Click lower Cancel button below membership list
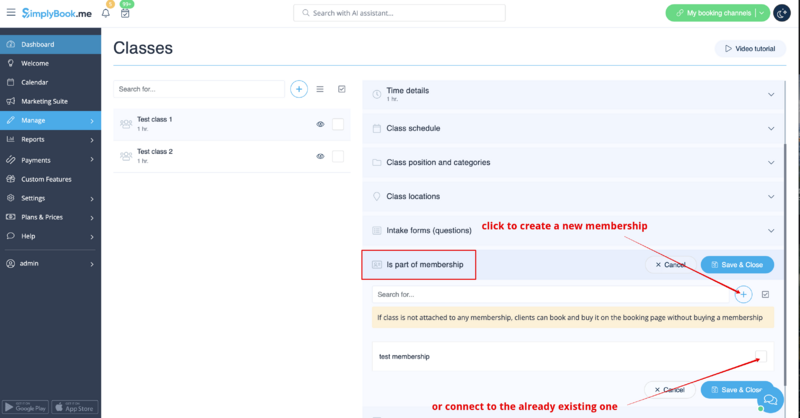800x418 pixels. [x=670, y=389]
